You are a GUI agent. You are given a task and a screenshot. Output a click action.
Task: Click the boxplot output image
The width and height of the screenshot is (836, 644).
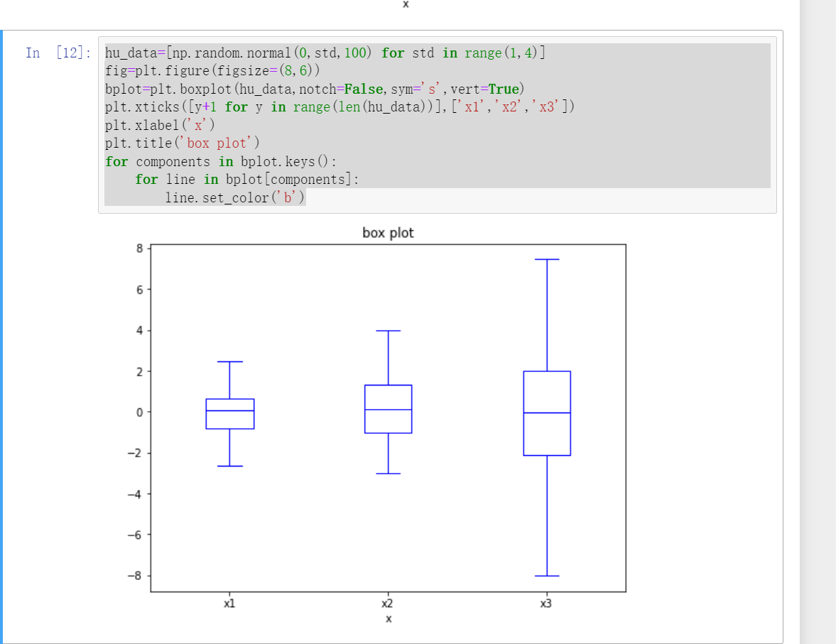(387, 419)
